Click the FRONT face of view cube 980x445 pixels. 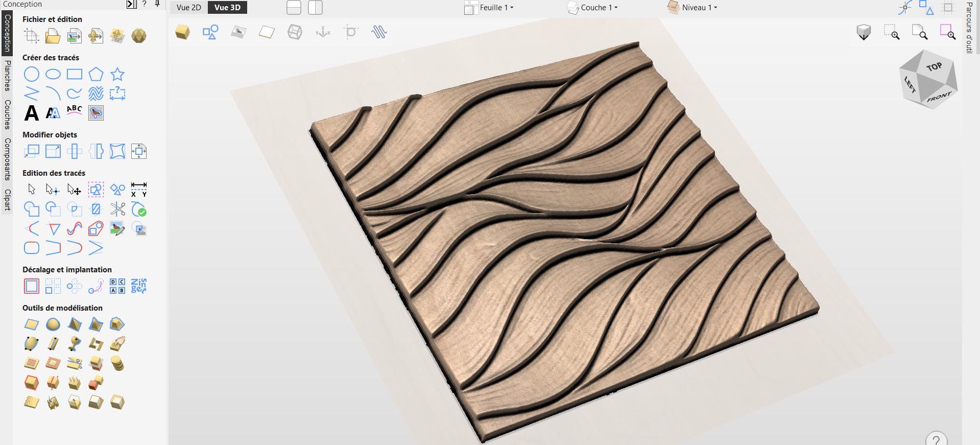(x=939, y=97)
